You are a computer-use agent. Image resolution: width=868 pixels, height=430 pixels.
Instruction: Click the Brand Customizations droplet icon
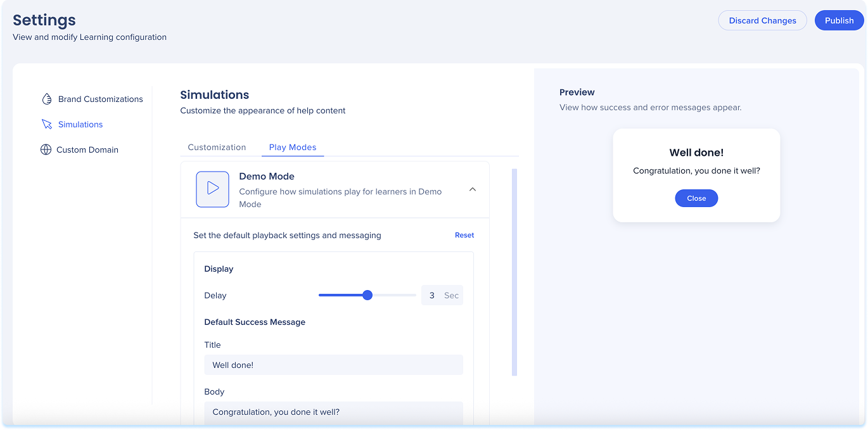point(46,99)
